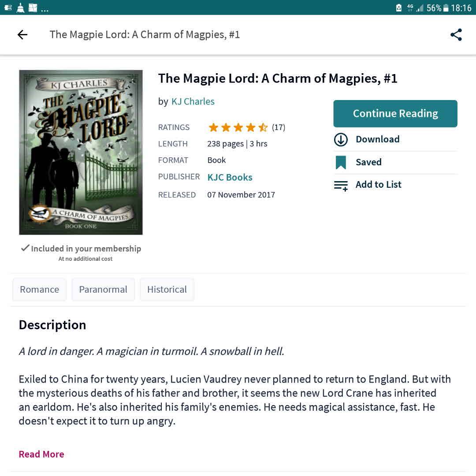
Task: Open the KJ Charles author link
Action: (193, 101)
